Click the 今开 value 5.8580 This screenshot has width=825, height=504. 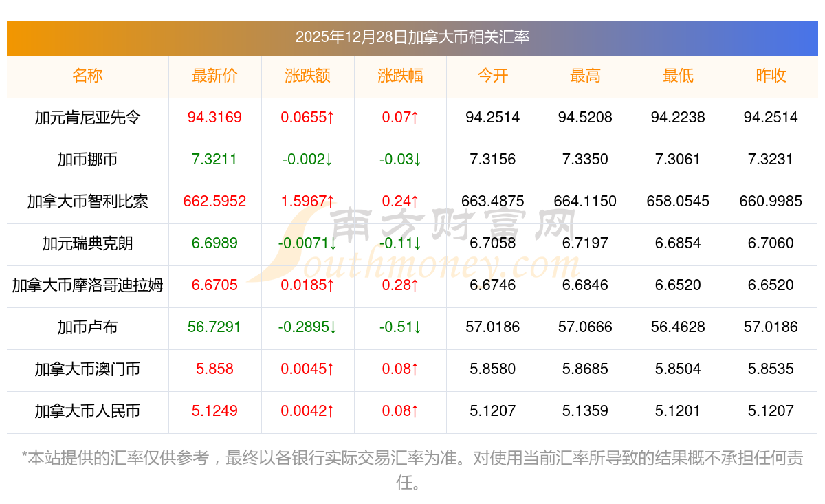(x=493, y=369)
